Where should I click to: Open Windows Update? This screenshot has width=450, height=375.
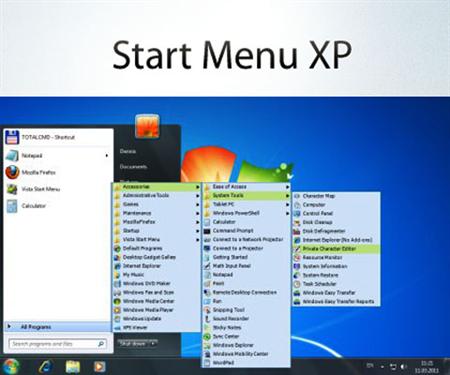pos(157,319)
